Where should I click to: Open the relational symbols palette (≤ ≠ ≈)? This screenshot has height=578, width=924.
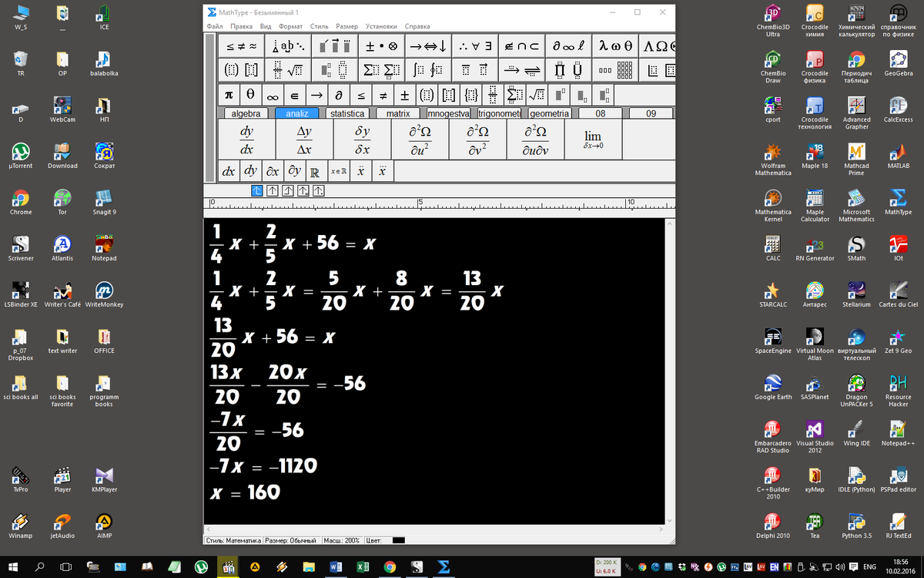click(x=242, y=45)
